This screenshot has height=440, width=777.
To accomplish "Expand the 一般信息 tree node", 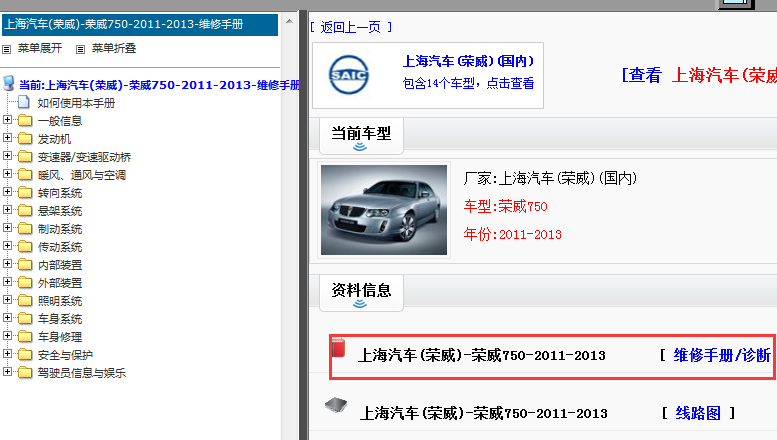I will [x=7, y=119].
